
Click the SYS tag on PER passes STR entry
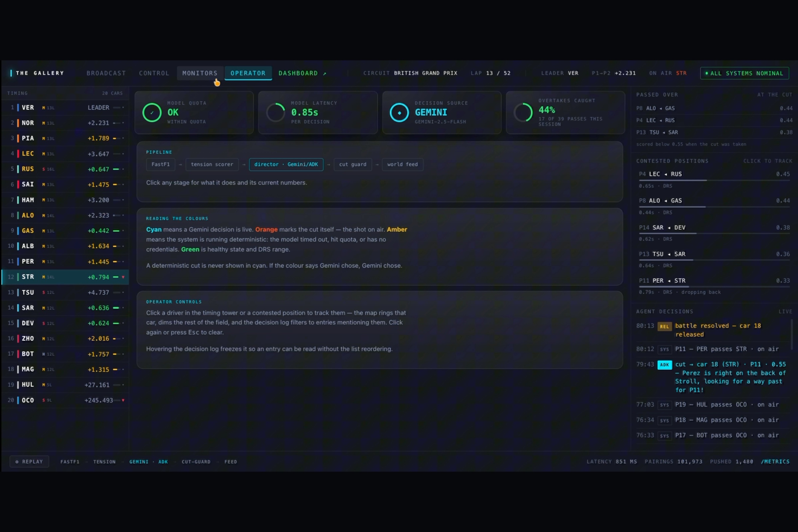664,349
